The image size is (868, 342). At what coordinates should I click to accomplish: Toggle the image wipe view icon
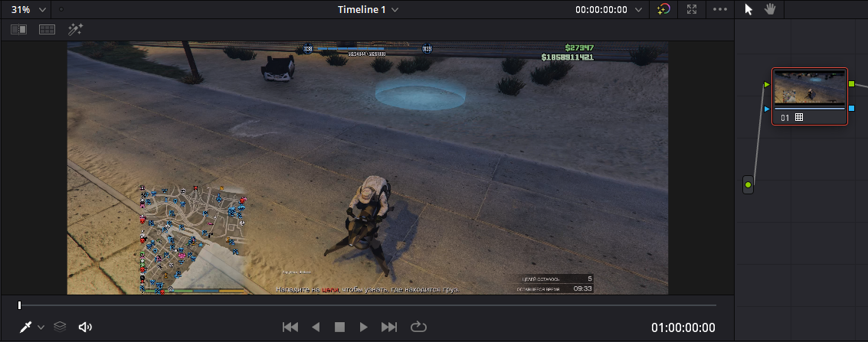pyautogui.click(x=19, y=29)
